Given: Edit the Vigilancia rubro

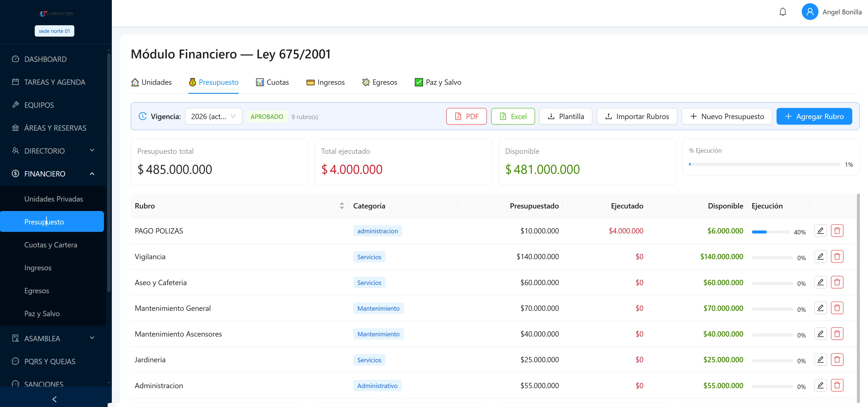Looking at the screenshot, I should click(x=820, y=256).
